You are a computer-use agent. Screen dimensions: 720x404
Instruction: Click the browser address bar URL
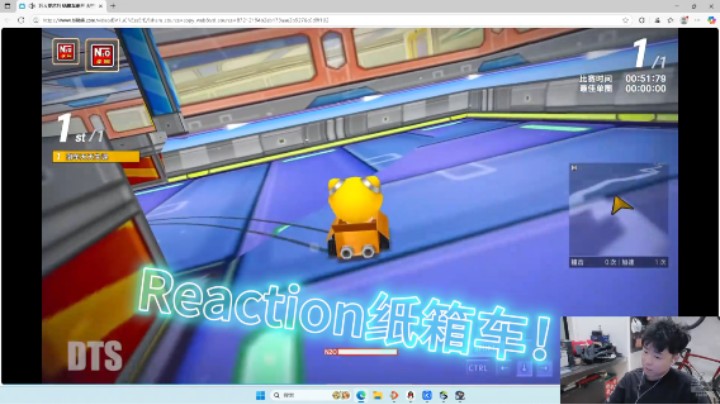[x=186, y=20]
